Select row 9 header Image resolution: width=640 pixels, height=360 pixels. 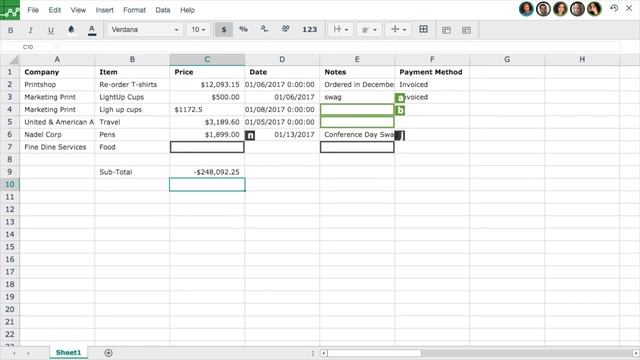(x=10, y=172)
